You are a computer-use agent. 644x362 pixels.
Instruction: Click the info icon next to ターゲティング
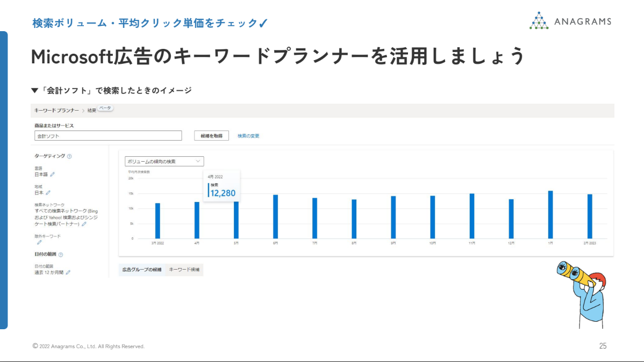pyautogui.click(x=69, y=156)
